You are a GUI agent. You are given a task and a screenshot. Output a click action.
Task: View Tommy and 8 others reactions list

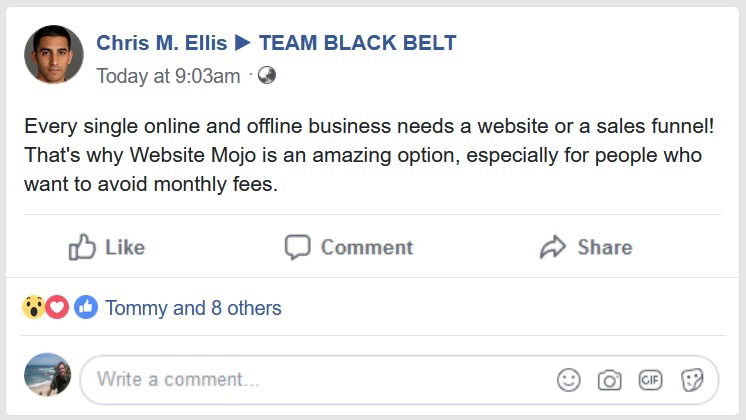point(193,308)
